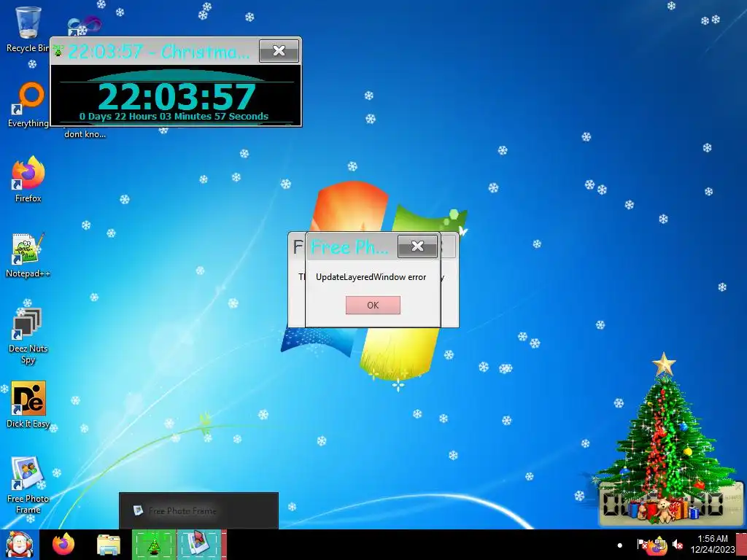Screen dimensions: 747x560
Task: Close the Free Ph... error dialog
Action: point(417,246)
